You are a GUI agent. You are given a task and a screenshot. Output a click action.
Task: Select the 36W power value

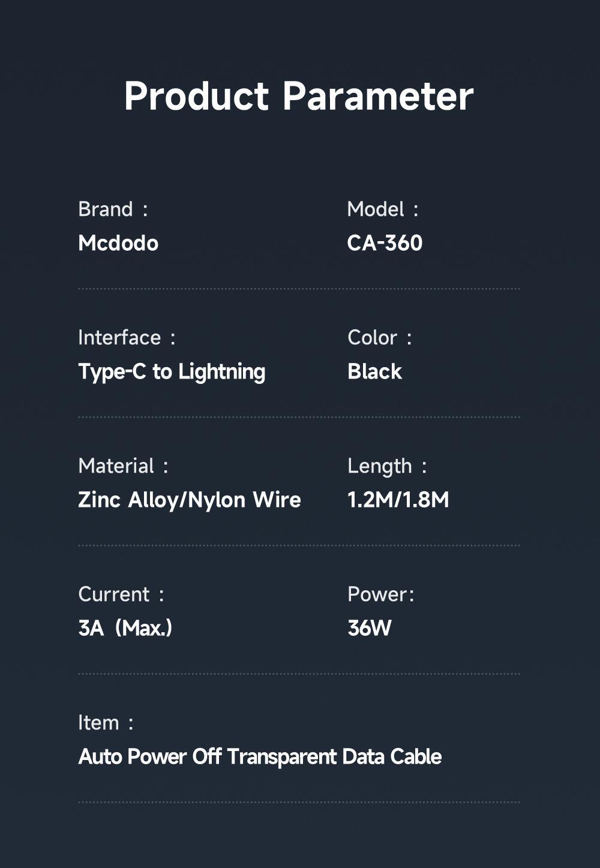(370, 628)
